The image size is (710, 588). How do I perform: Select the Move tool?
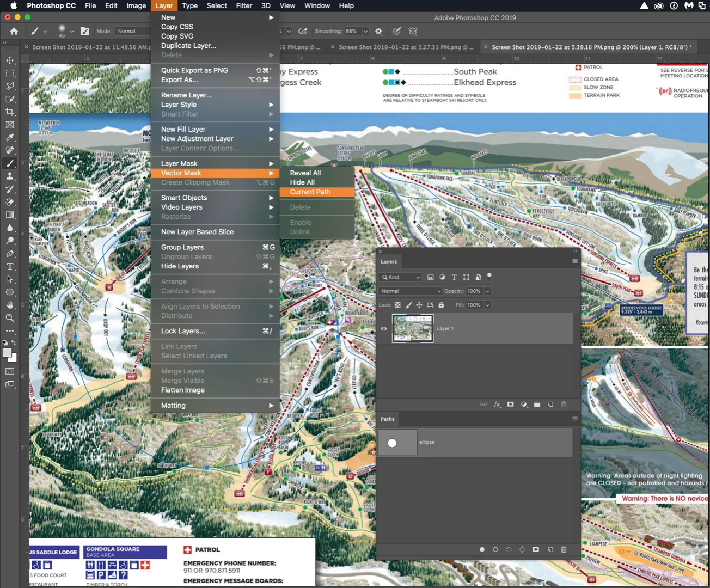pyautogui.click(x=10, y=60)
